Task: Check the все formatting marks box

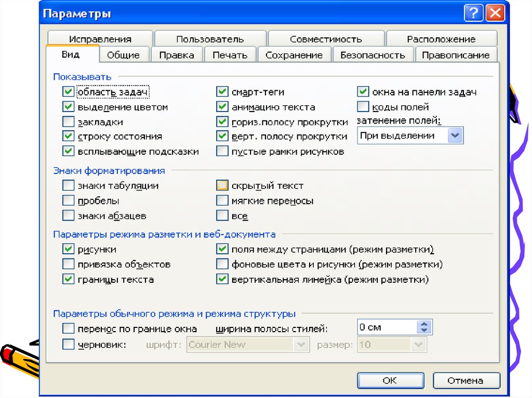Action: coord(222,216)
